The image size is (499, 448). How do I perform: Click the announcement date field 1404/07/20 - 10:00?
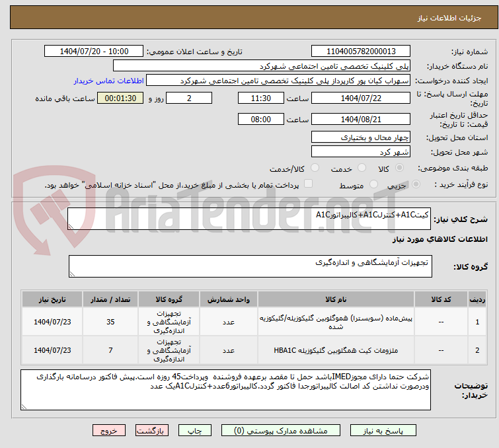pyautogui.click(x=94, y=52)
